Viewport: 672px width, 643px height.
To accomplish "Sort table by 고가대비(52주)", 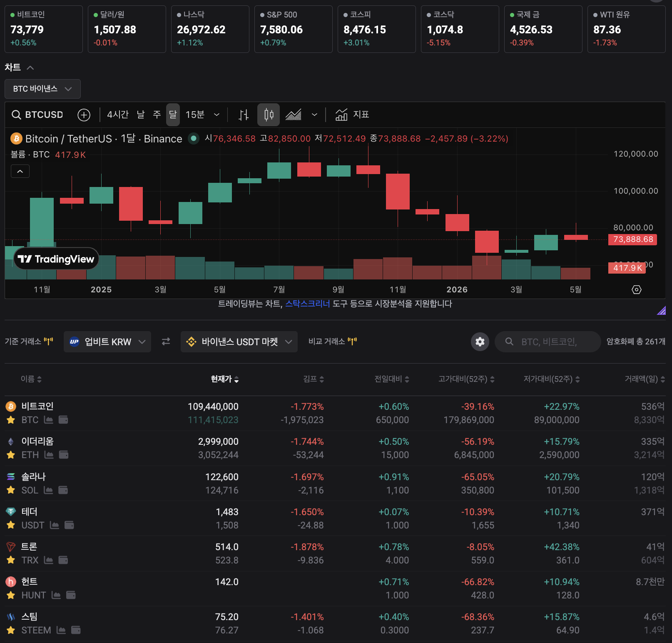I will tap(466, 379).
